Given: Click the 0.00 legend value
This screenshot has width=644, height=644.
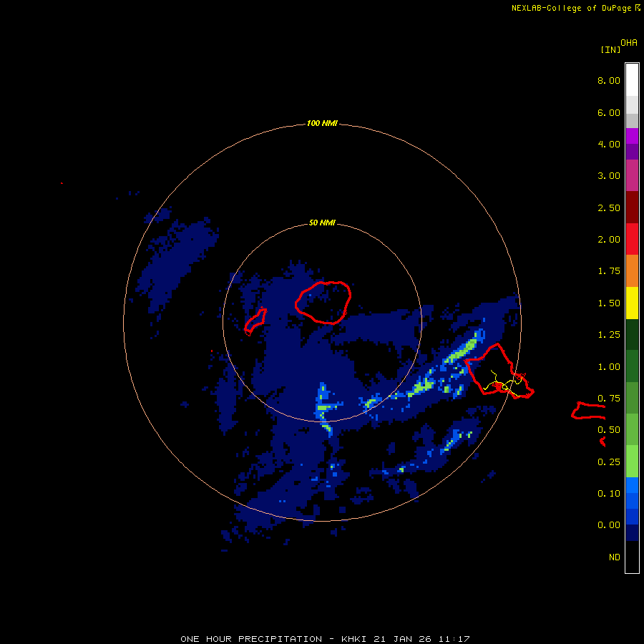Looking at the screenshot, I should tap(609, 525).
